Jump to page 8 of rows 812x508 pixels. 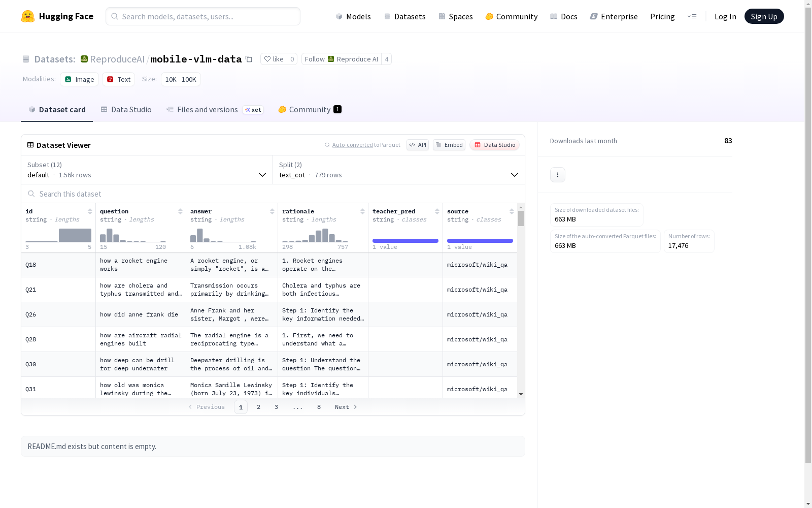pos(319,407)
